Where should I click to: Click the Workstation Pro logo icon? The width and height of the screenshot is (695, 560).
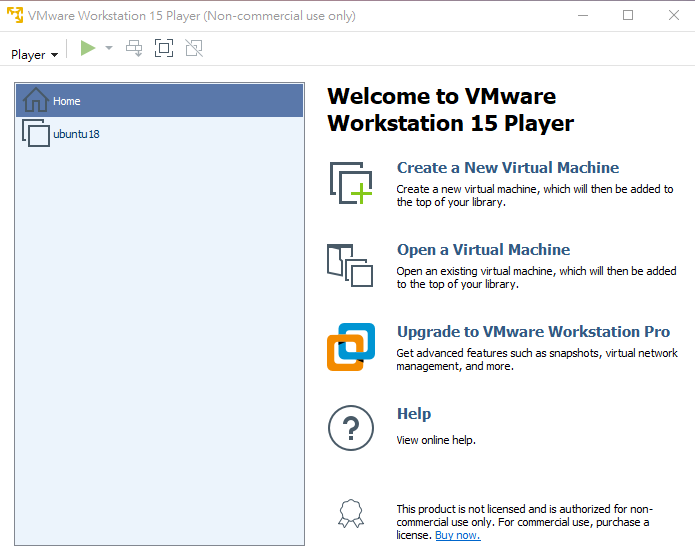(x=351, y=347)
